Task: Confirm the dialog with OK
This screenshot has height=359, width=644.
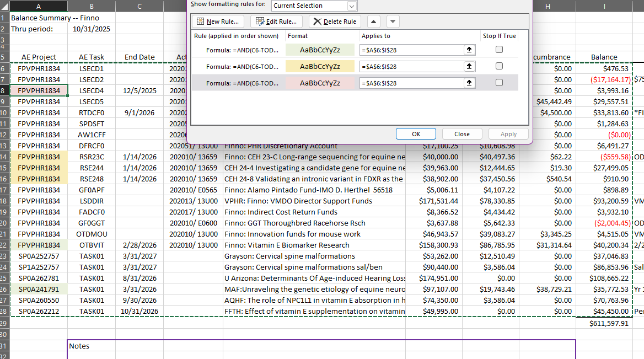Action: click(x=416, y=134)
